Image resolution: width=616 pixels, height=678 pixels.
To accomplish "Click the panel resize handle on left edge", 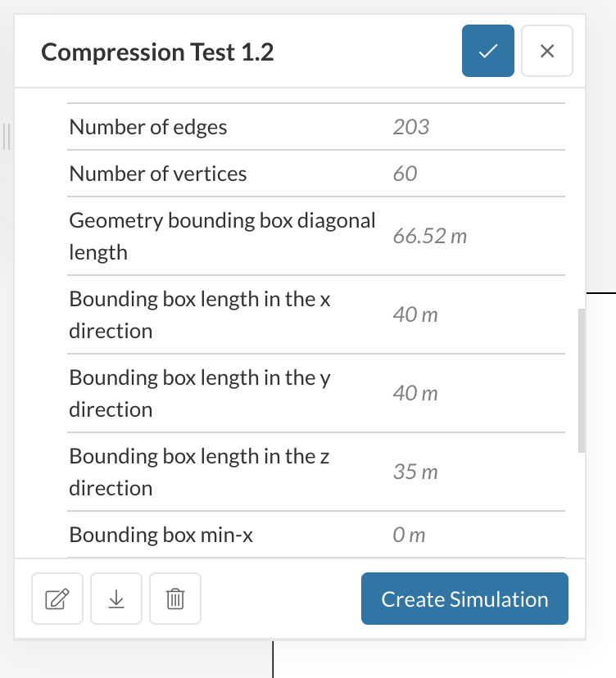I will point(7,137).
